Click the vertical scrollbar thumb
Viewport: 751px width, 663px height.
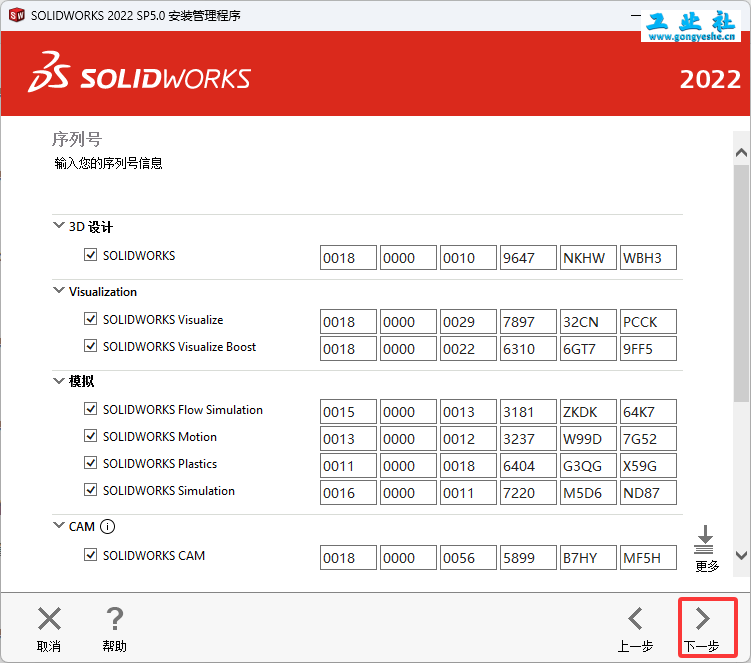coord(741,284)
